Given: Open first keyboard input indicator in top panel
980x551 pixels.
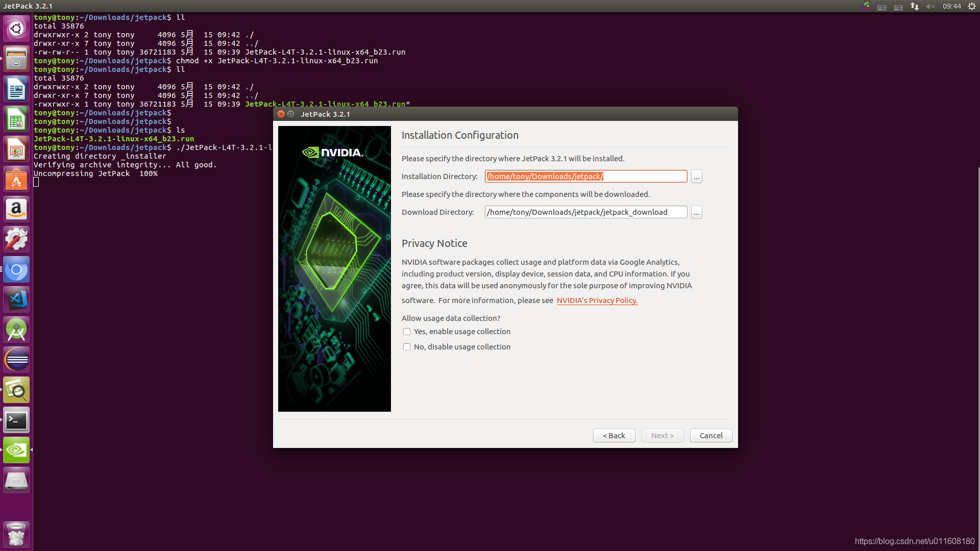Looking at the screenshot, I should click(882, 6).
